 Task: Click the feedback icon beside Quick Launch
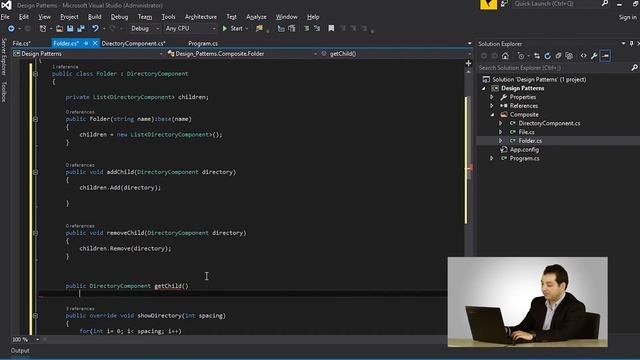(505, 4)
